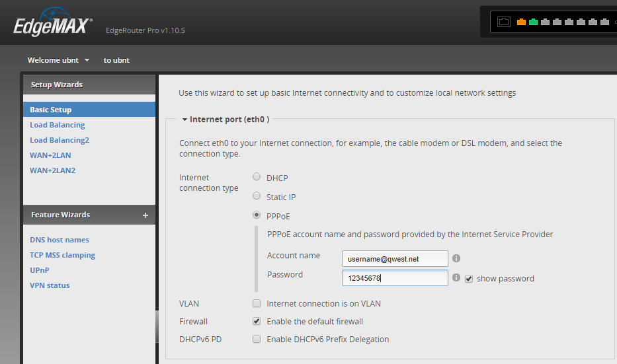Click into the Password input field

pyautogui.click(x=395, y=278)
